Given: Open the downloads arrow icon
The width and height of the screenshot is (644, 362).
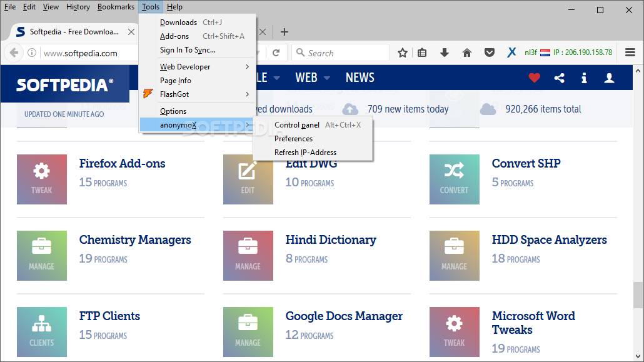Looking at the screenshot, I should point(445,53).
